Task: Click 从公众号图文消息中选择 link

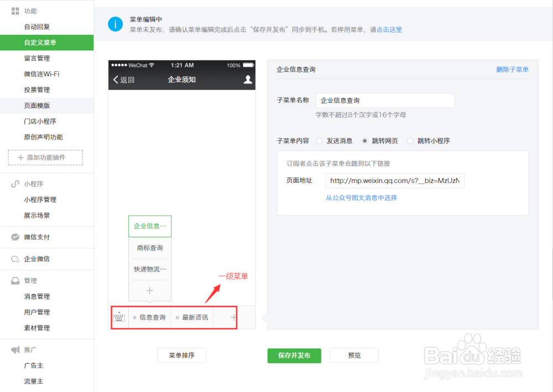Action: [x=361, y=198]
